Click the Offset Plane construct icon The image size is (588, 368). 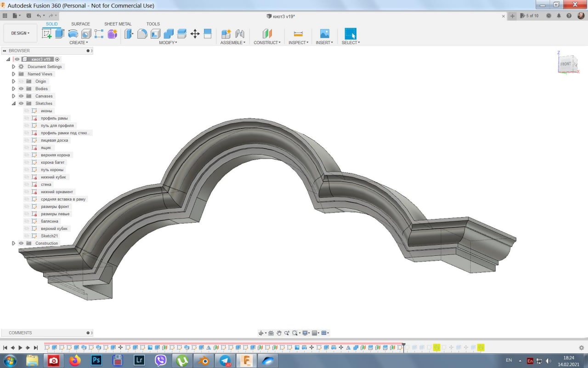pos(267,34)
